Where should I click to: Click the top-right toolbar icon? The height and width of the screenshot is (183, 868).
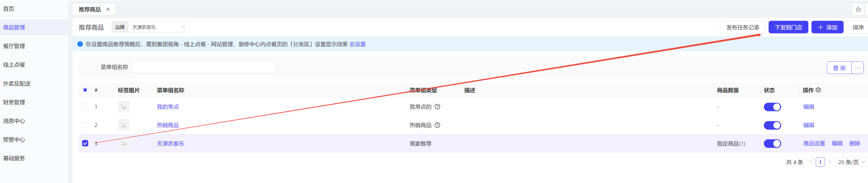pyautogui.click(x=858, y=9)
